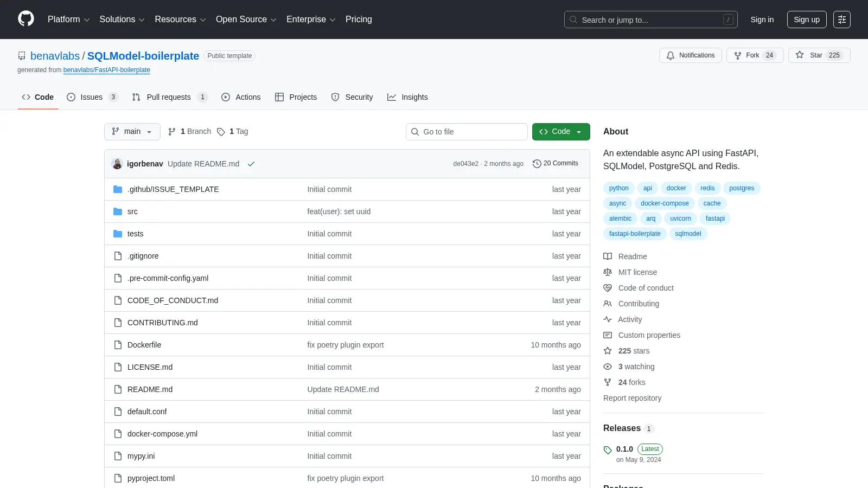The image size is (868, 488).
Task: Click the green commit status checkmark
Action: [251, 164]
